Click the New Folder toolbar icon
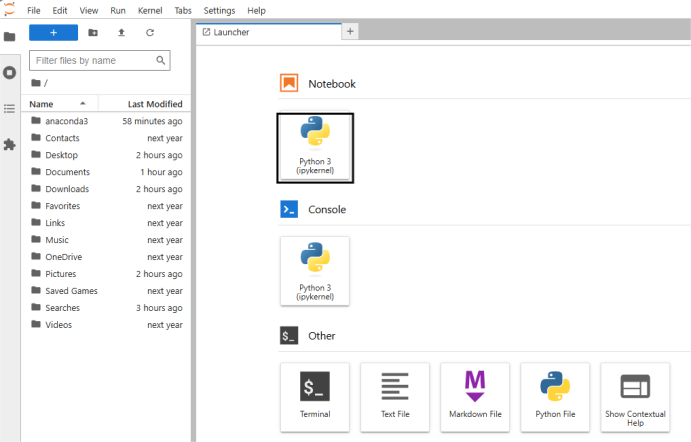 (x=93, y=33)
